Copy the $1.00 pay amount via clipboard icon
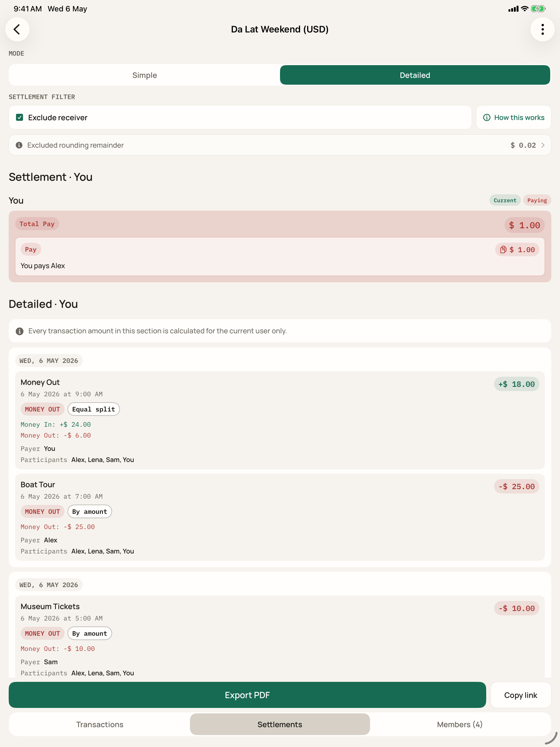The height and width of the screenshot is (747, 560). coord(503,249)
